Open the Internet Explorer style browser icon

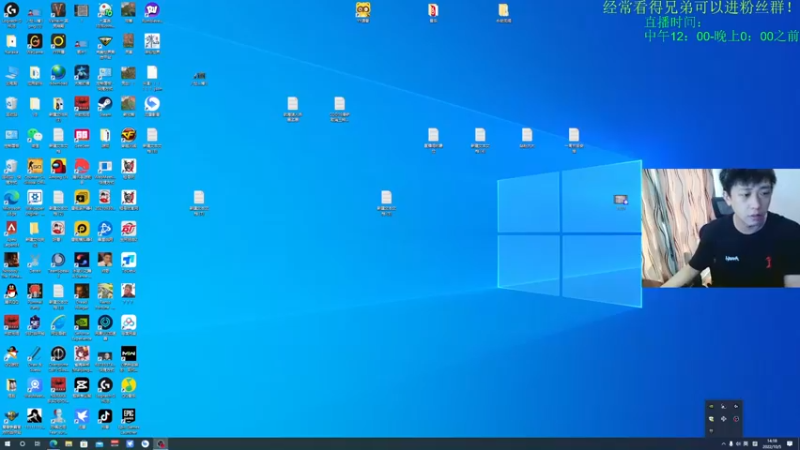(58, 322)
